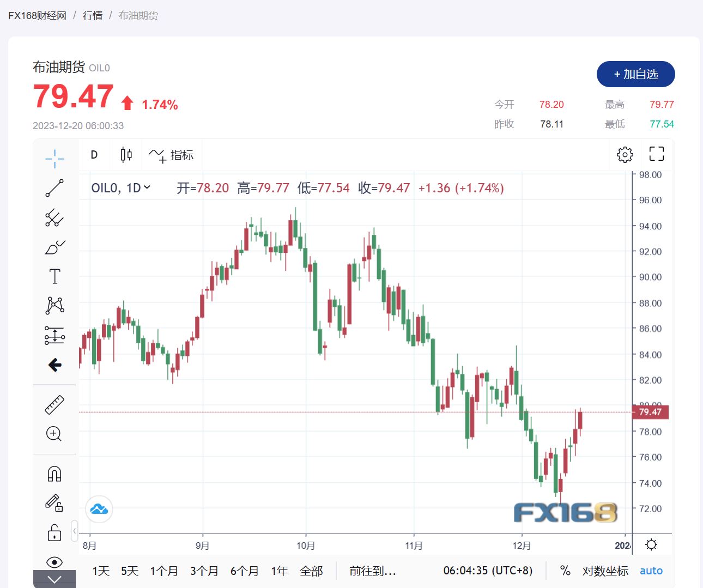Screen dimensions: 703x588
Task: Toggle magnet snap mode
Action: [x=54, y=474]
